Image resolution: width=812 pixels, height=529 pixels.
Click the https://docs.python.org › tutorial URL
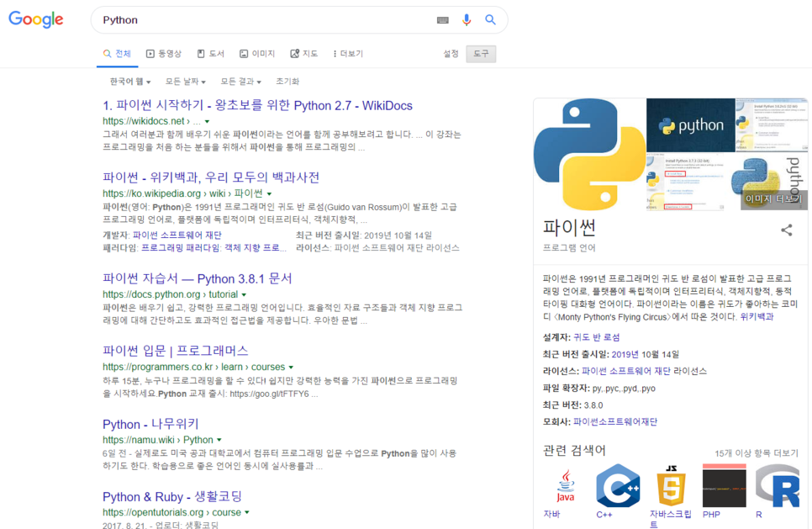click(171, 295)
